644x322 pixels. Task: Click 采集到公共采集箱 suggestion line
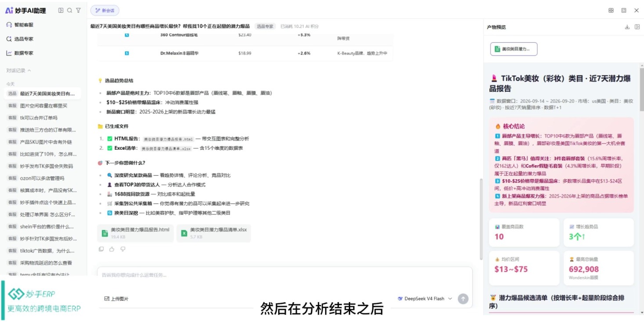tap(178, 203)
